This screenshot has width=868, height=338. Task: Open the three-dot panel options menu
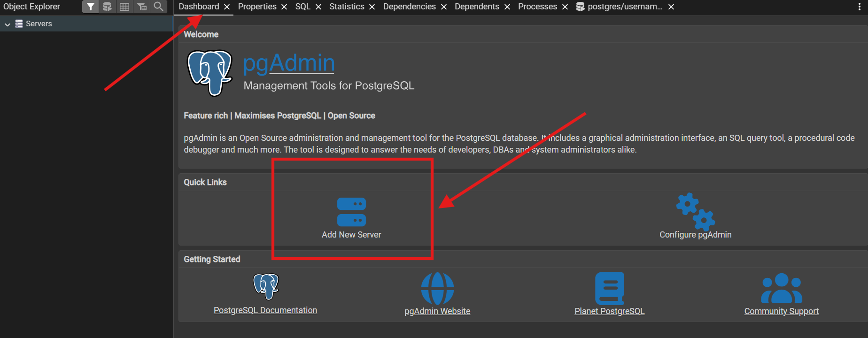[x=859, y=7]
